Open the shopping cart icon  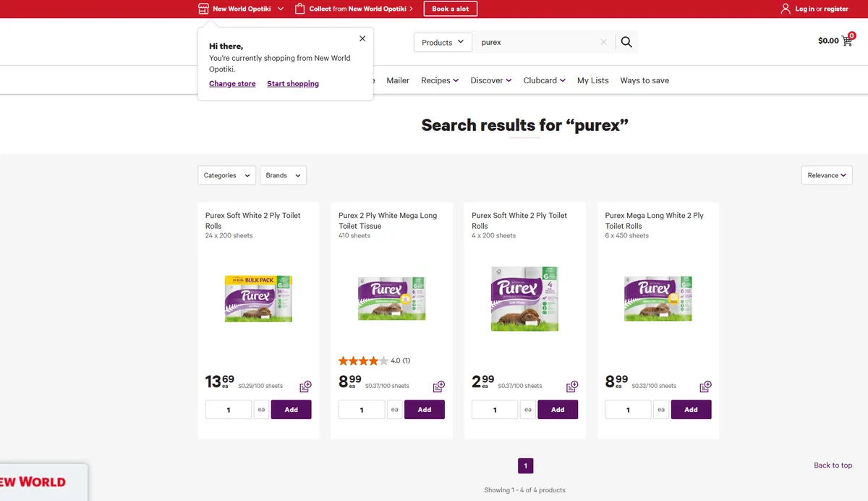coord(848,40)
